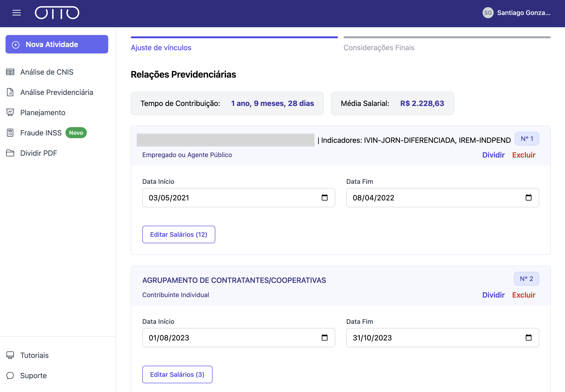Click the Nº 1 badge
This screenshot has height=392, width=565.
tap(527, 139)
